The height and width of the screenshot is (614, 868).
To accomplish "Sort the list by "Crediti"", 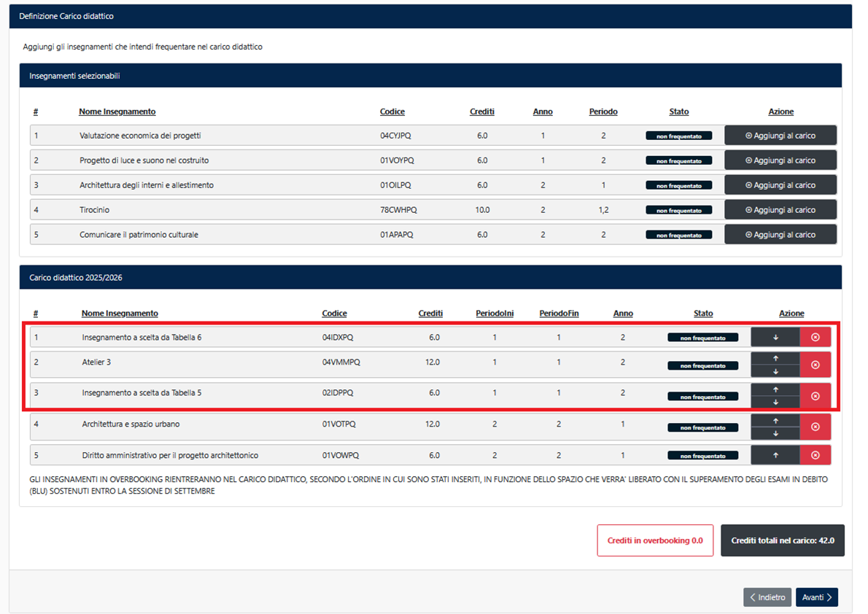I will pyautogui.click(x=481, y=112).
